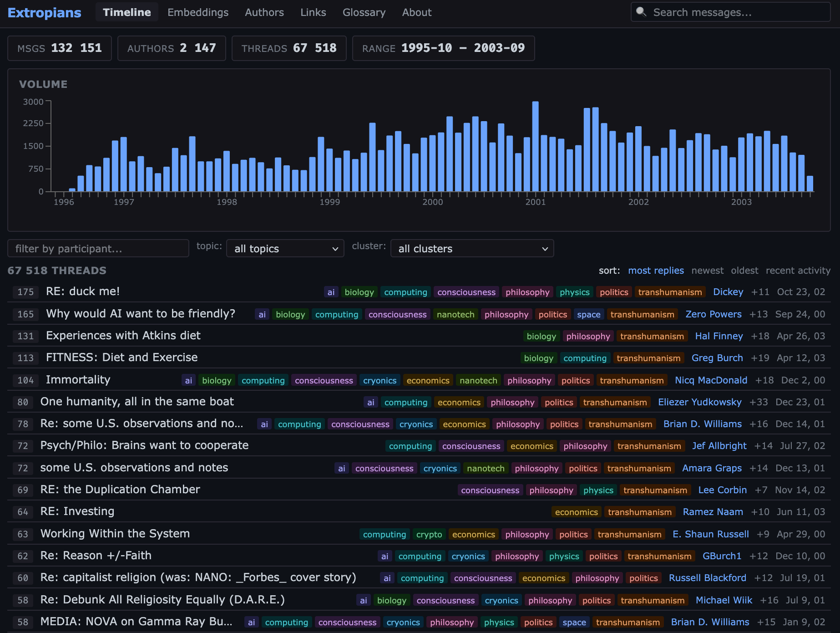Go to the Glossary page
Screen dimensions: 840x633
tap(364, 12)
